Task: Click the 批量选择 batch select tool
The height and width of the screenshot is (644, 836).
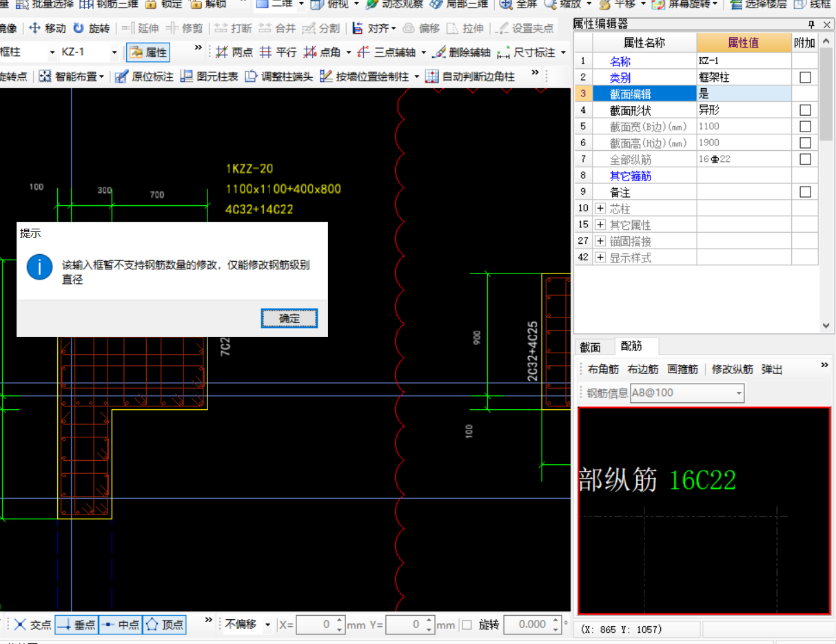Action: coord(43,4)
